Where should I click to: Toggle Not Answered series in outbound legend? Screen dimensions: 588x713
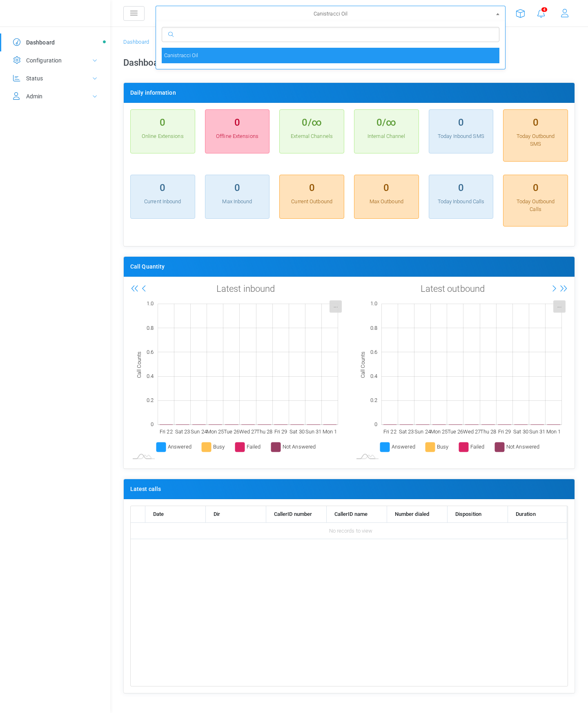(517, 447)
